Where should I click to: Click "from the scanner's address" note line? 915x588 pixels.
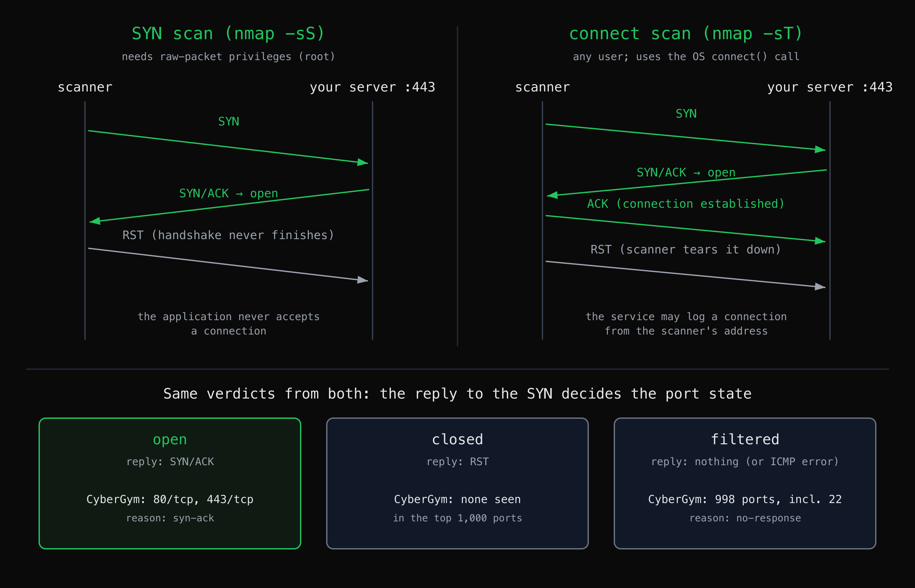point(686,331)
